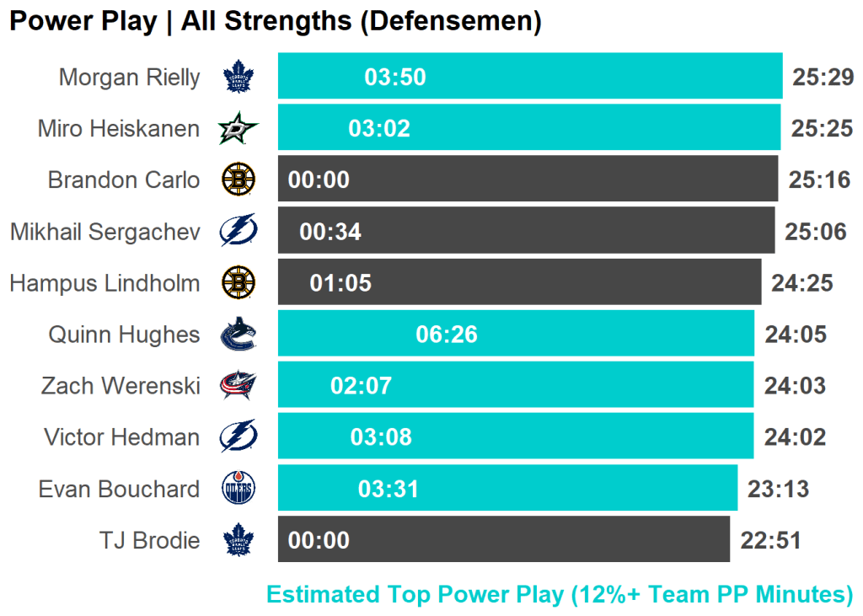
Task: Click the Bruins logo beside Hampus Lindholm
Action: pos(239,282)
